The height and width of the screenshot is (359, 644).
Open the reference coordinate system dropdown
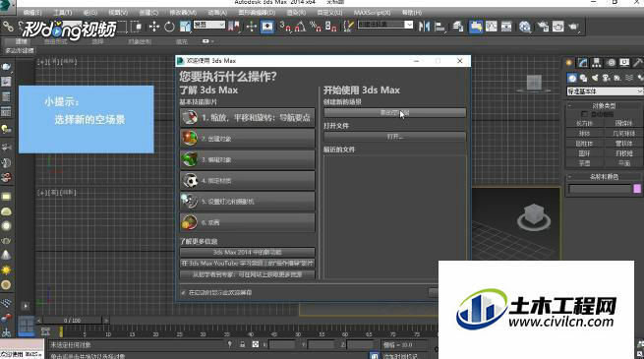pyautogui.click(x=209, y=25)
